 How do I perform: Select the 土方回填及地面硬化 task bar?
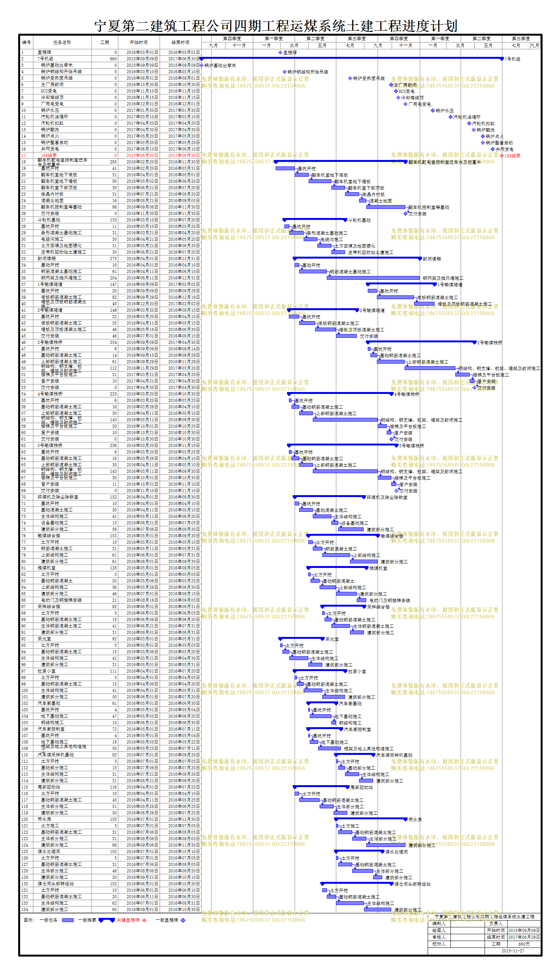coord(325,246)
